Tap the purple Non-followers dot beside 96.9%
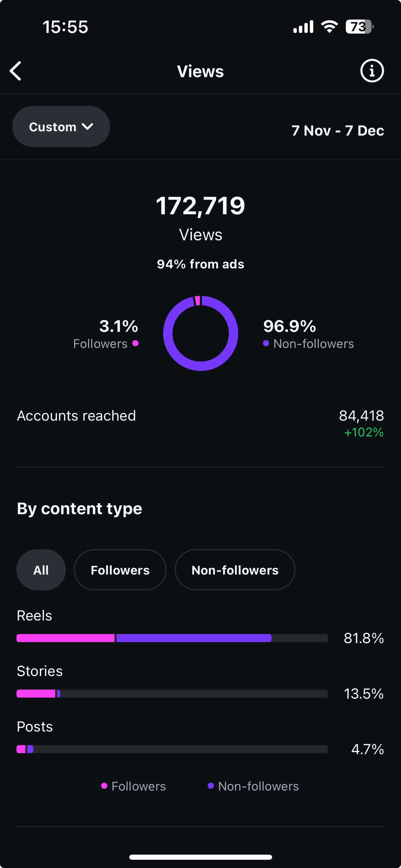Screen dimensions: 401x868 coord(266,343)
